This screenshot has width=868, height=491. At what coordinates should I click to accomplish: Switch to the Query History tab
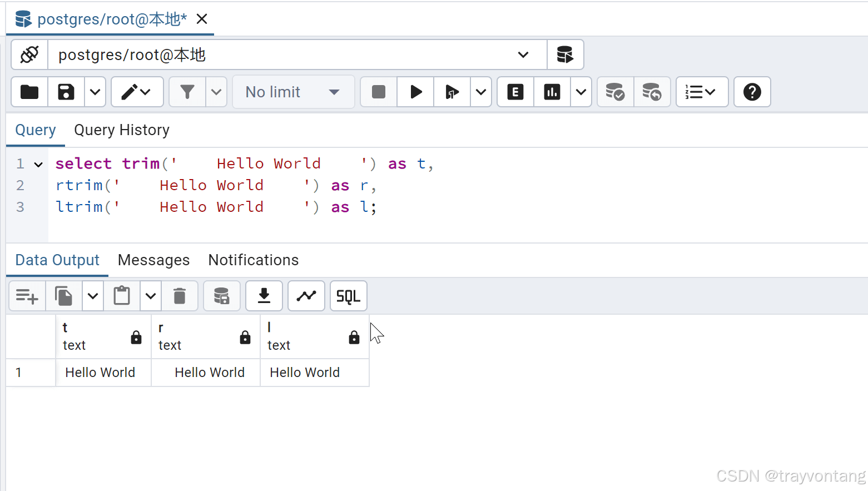tap(122, 130)
